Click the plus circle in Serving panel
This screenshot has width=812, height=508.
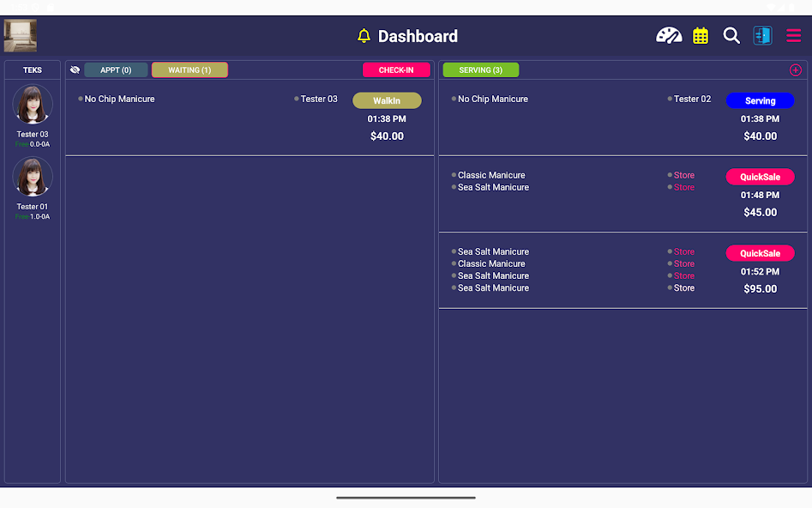[x=795, y=70]
